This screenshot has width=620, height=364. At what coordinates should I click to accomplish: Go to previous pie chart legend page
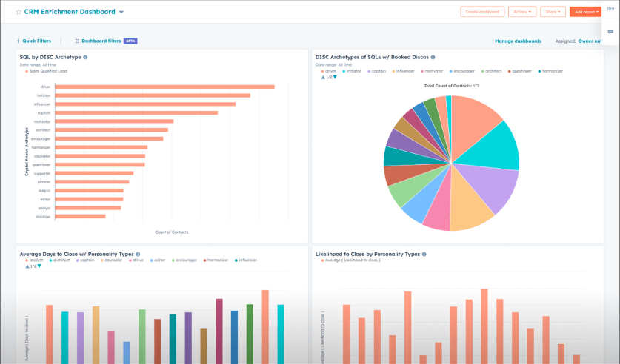click(x=323, y=78)
